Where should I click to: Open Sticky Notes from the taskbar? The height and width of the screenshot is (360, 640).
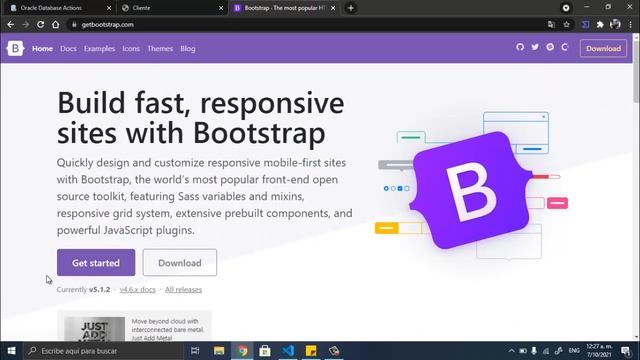tap(311, 351)
